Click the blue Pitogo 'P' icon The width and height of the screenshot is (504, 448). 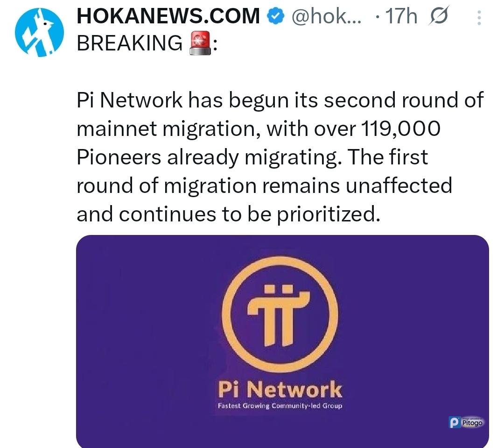[x=454, y=422]
